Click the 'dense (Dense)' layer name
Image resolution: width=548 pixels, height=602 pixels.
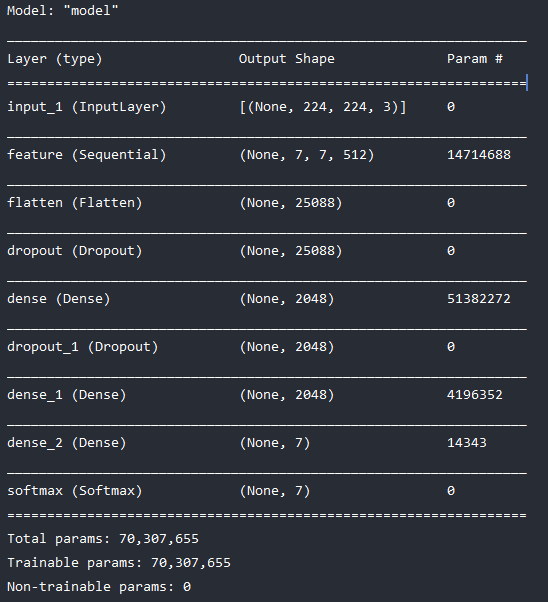pos(59,299)
